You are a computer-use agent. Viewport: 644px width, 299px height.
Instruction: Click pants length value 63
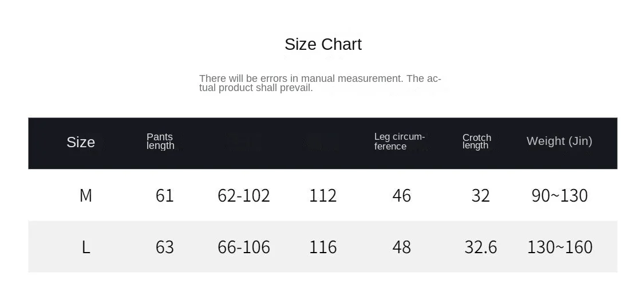pos(164,247)
